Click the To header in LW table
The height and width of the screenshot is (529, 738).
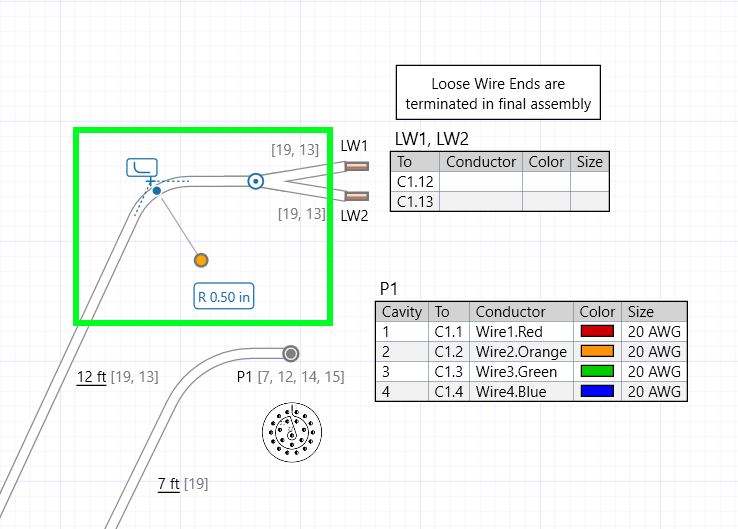pyautogui.click(x=415, y=162)
